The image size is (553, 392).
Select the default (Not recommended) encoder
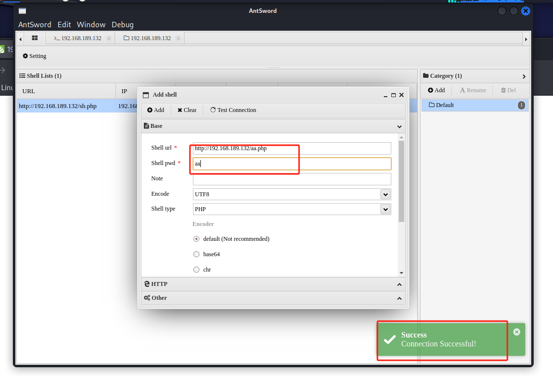click(196, 239)
